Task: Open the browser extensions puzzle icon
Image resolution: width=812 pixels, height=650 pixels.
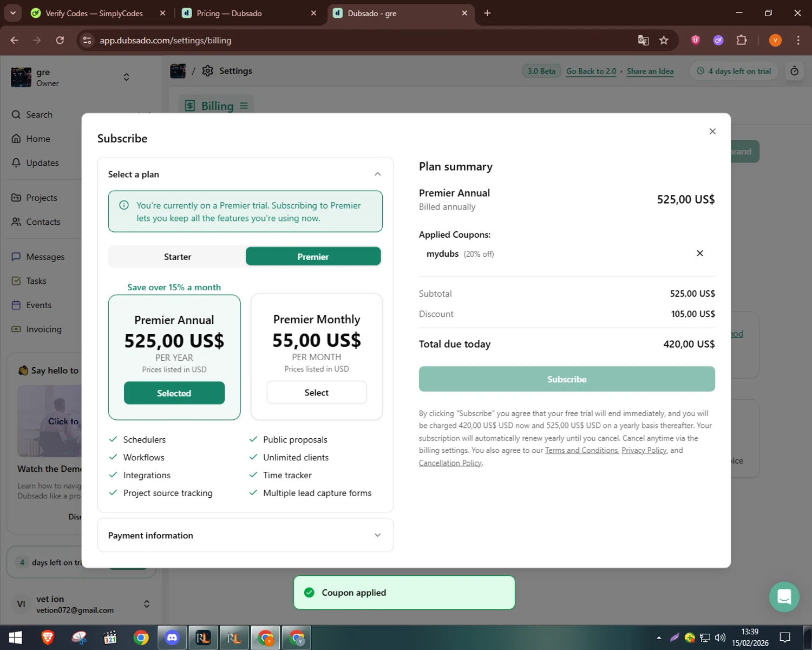Action: [741, 40]
